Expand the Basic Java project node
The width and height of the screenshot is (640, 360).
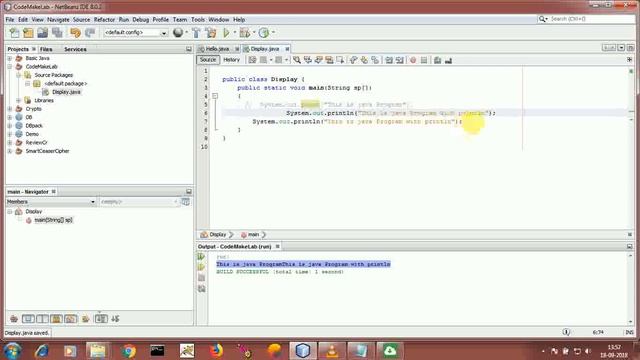coord(10,58)
